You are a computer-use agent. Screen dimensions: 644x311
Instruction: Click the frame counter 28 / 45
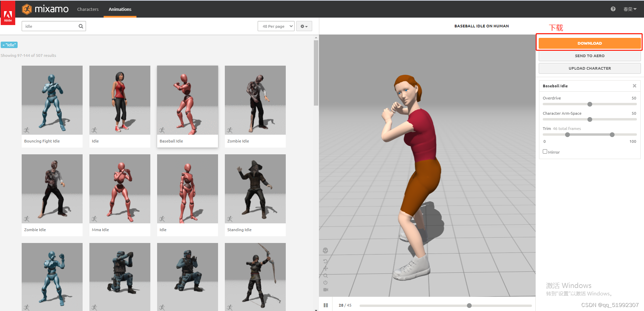[x=345, y=305]
